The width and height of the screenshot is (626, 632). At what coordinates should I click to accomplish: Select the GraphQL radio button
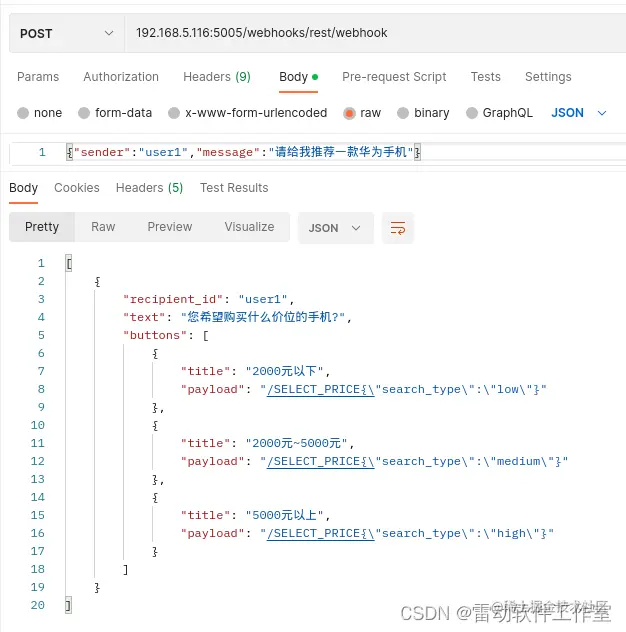tap(472, 113)
